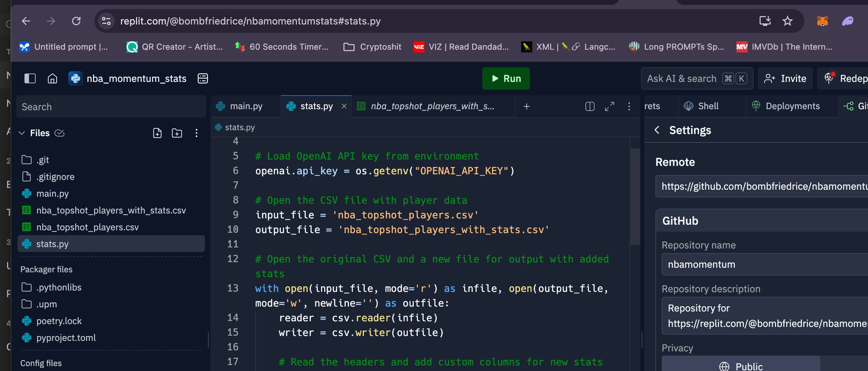This screenshot has height=371, width=868.
Task: Go back from Settings with chevron
Action: 657,130
